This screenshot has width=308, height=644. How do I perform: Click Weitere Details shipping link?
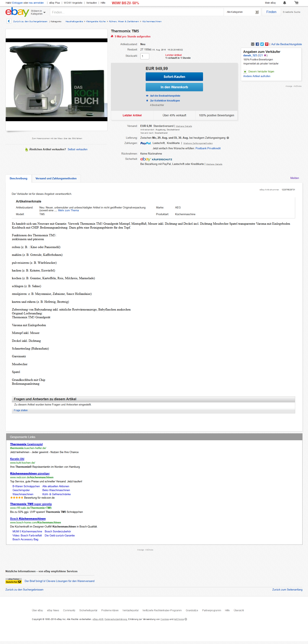click(x=184, y=126)
